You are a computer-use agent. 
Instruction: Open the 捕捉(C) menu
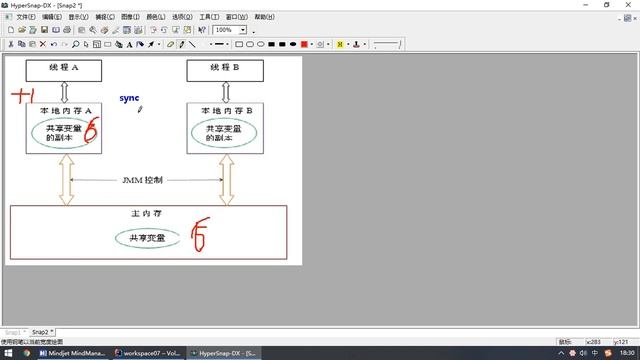pyautogui.click(x=105, y=17)
